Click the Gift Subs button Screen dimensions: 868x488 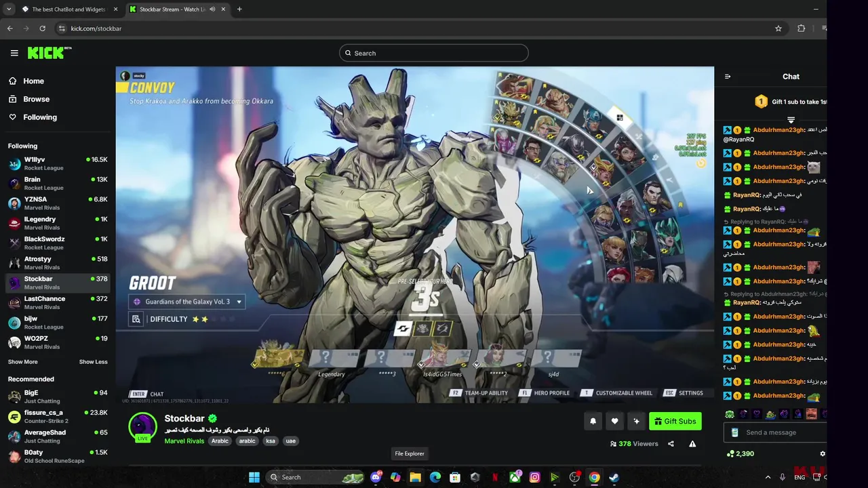(x=675, y=421)
